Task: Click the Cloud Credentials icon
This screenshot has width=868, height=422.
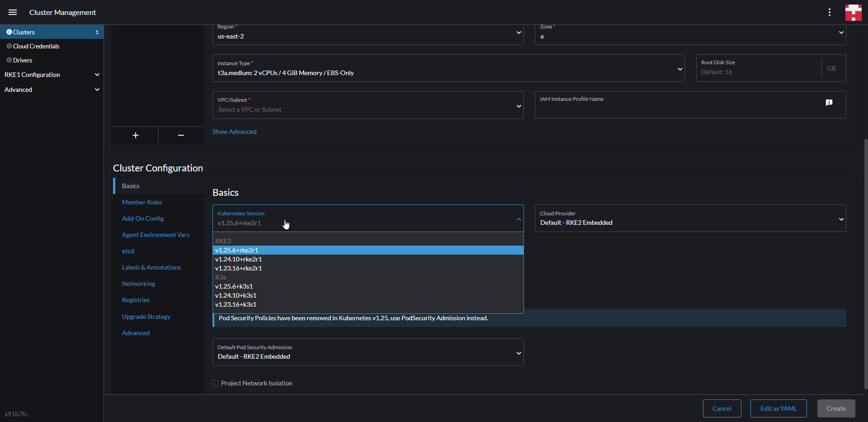Action: click(x=8, y=46)
